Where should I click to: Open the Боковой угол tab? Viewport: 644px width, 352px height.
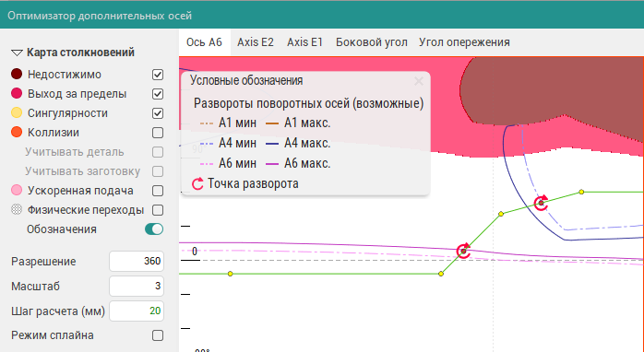(371, 42)
